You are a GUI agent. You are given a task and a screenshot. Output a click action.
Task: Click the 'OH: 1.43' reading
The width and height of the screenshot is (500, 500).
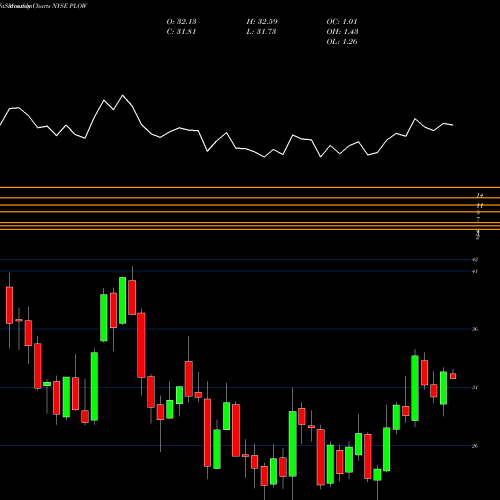[342, 32]
